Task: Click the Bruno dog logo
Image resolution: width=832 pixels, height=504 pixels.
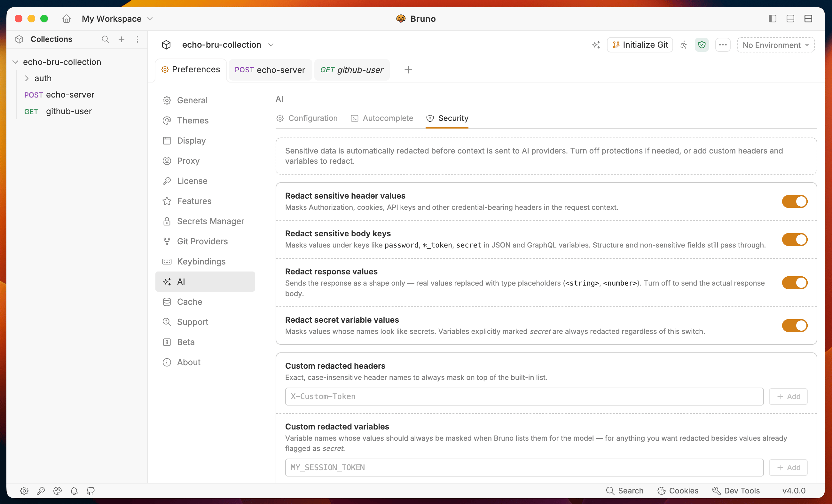Action: click(401, 19)
